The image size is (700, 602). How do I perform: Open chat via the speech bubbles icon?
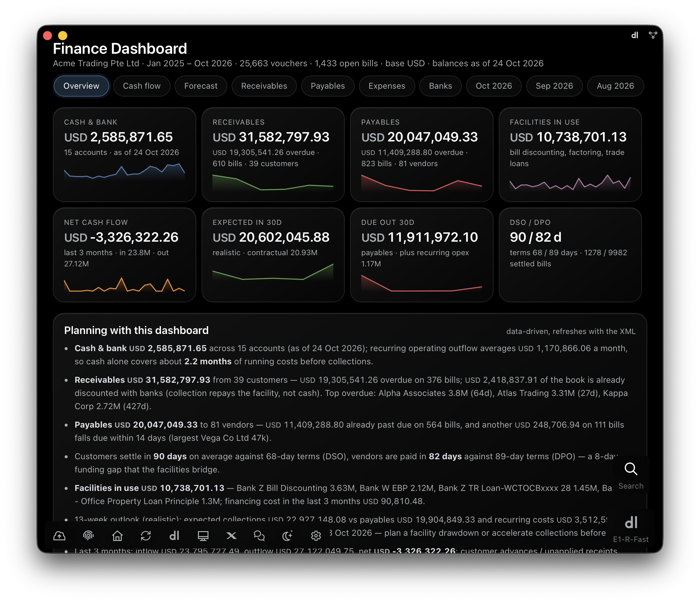coord(259,536)
